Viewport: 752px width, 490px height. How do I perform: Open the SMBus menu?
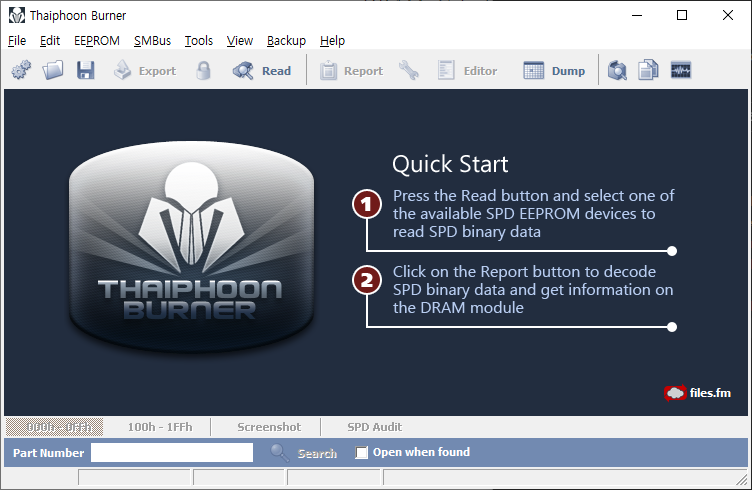tap(153, 41)
